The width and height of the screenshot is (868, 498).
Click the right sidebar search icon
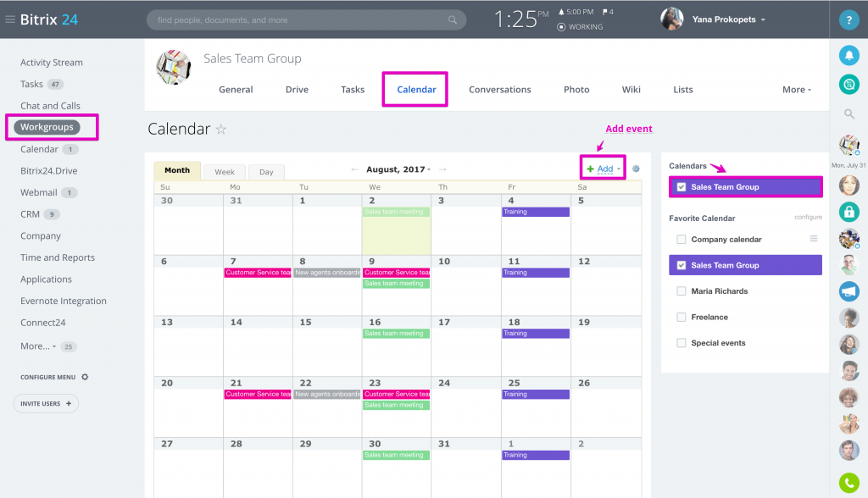(x=849, y=114)
